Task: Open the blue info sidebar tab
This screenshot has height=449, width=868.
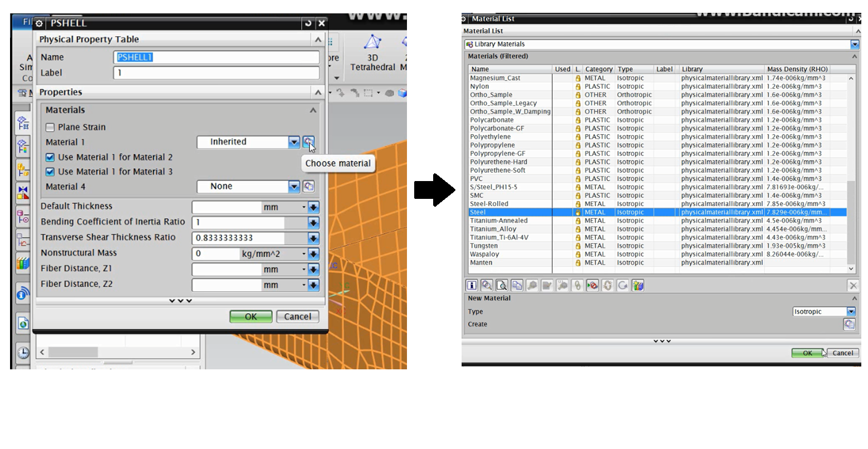Action: coord(22,292)
